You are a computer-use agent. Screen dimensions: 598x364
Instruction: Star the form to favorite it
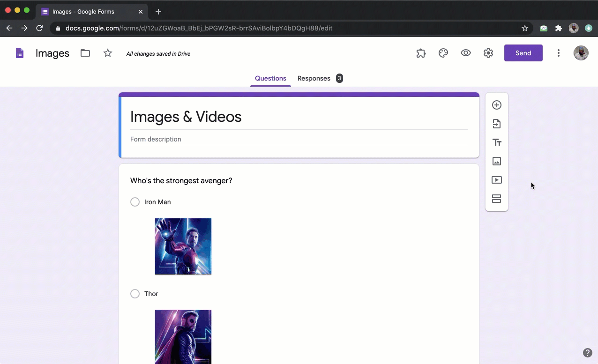point(108,53)
